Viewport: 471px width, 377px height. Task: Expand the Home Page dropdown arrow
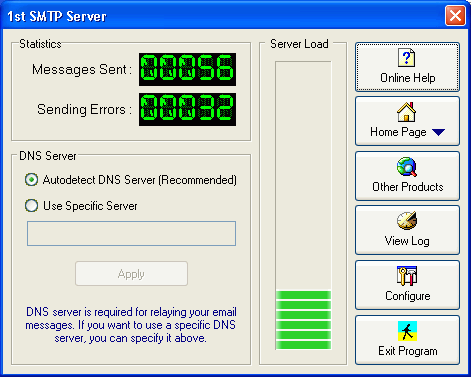coord(438,132)
